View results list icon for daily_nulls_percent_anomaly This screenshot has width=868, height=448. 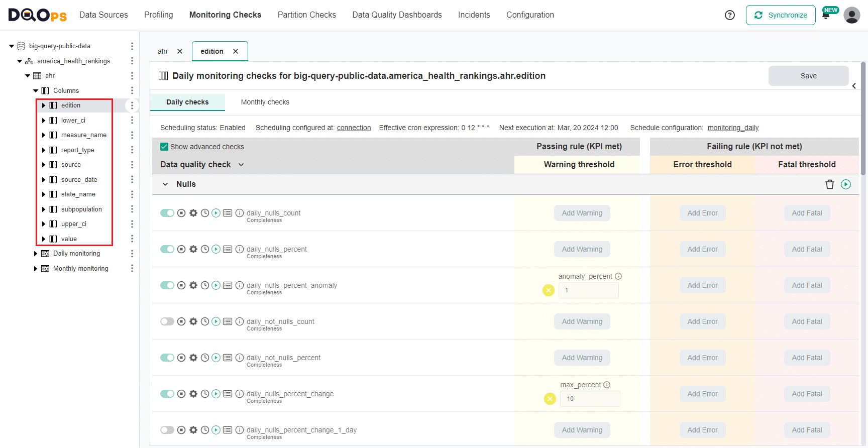[x=228, y=285]
